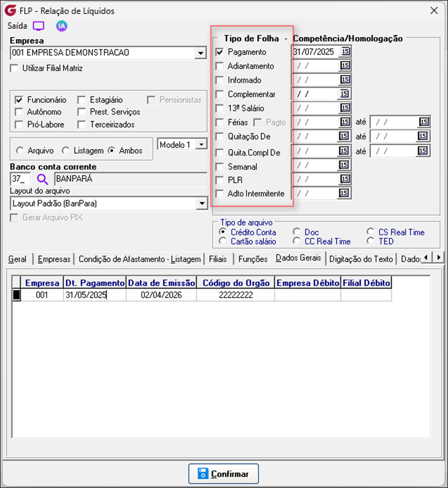
Task: Open calendar for Férias start date
Action: coord(345,121)
